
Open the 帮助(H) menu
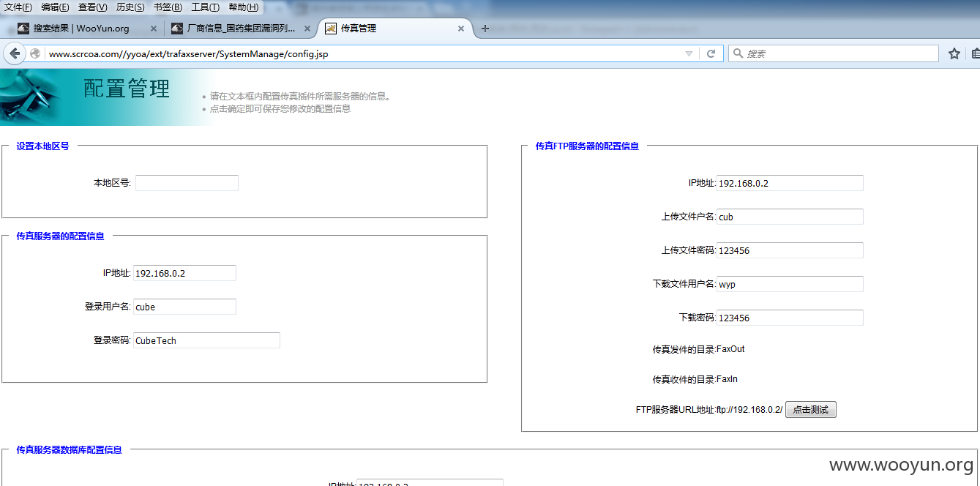point(243,7)
